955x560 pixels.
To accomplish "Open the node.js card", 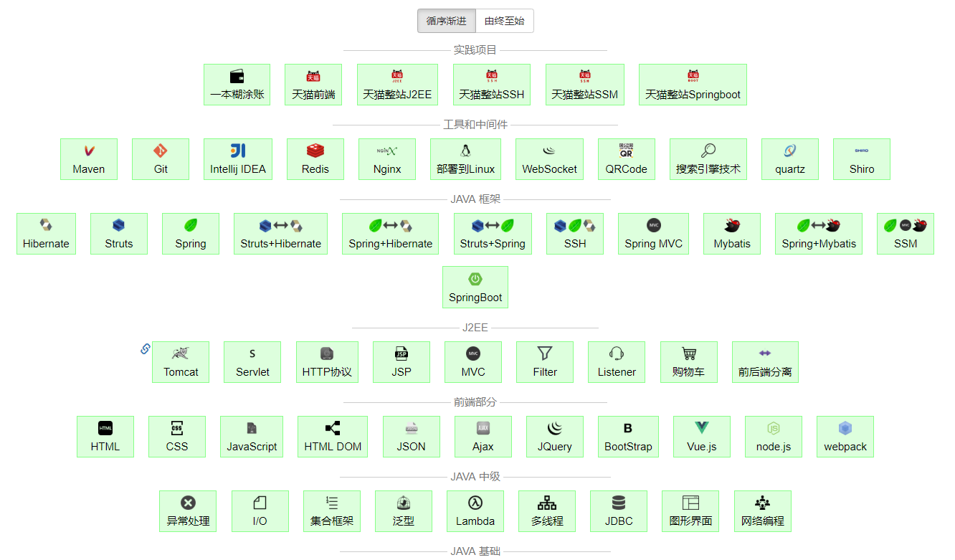I will (774, 437).
